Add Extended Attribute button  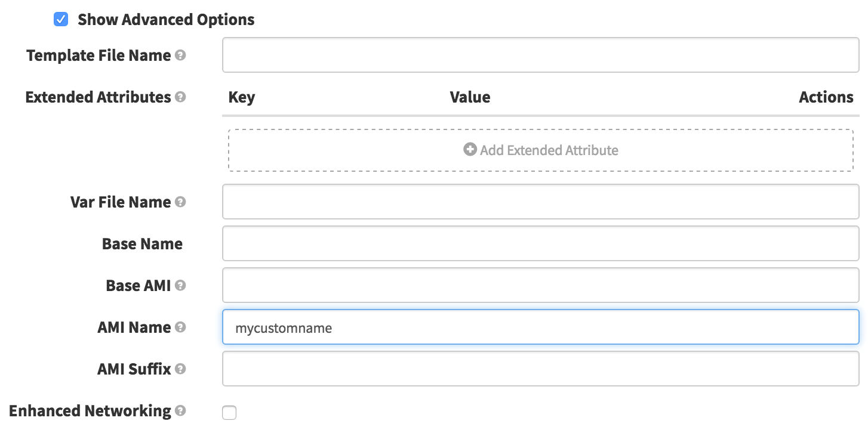pyautogui.click(x=540, y=150)
